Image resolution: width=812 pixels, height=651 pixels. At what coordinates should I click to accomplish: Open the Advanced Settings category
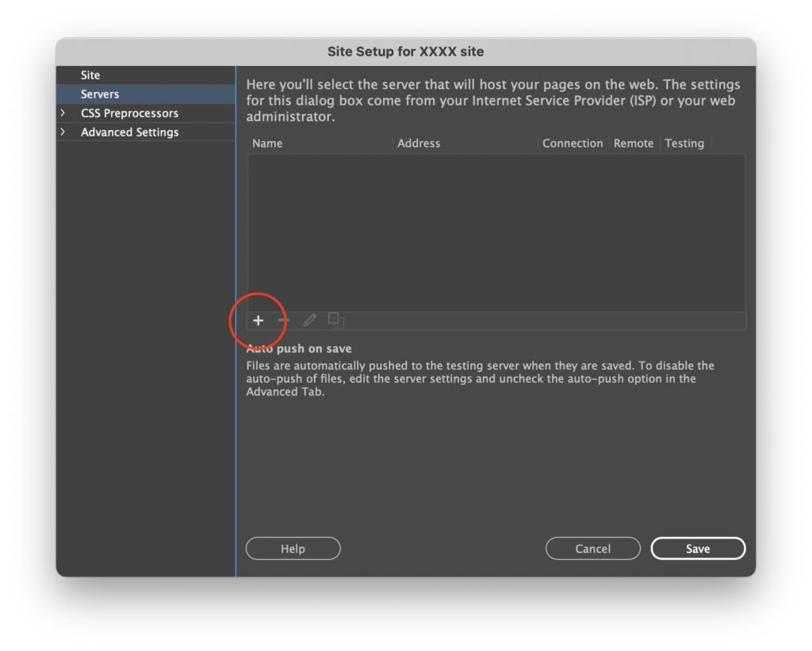pyautogui.click(x=129, y=132)
